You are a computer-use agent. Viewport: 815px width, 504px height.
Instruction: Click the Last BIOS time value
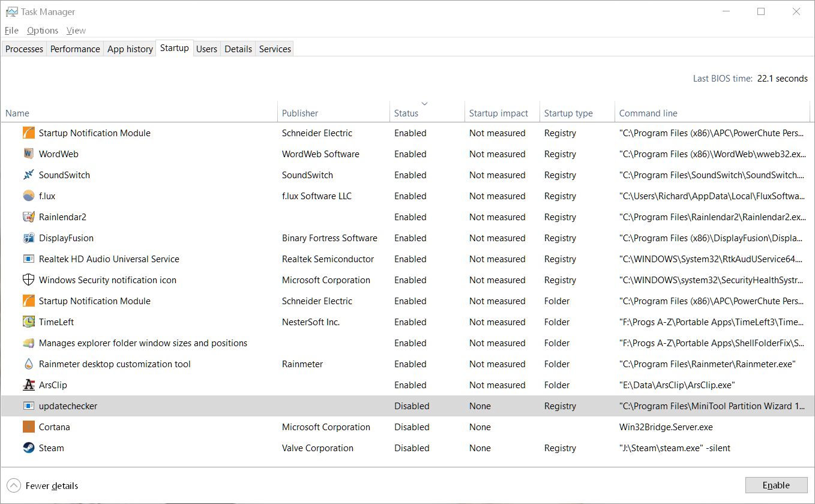click(783, 79)
